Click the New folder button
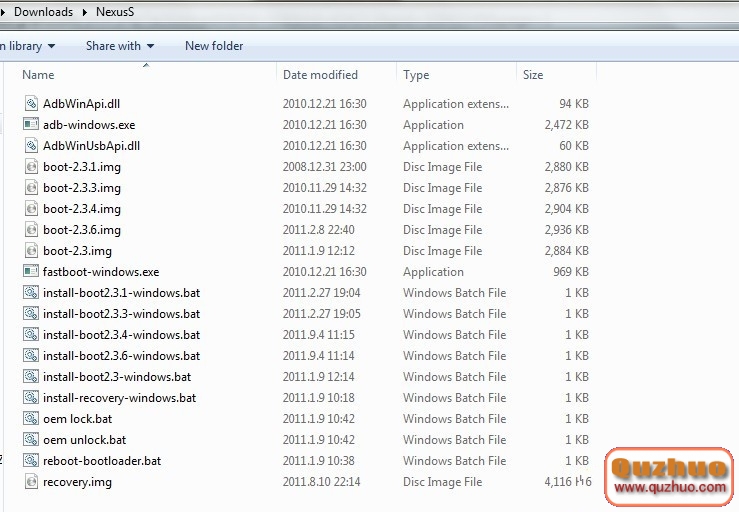Image resolution: width=739 pixels, height=512 pixels. (214, 46)
